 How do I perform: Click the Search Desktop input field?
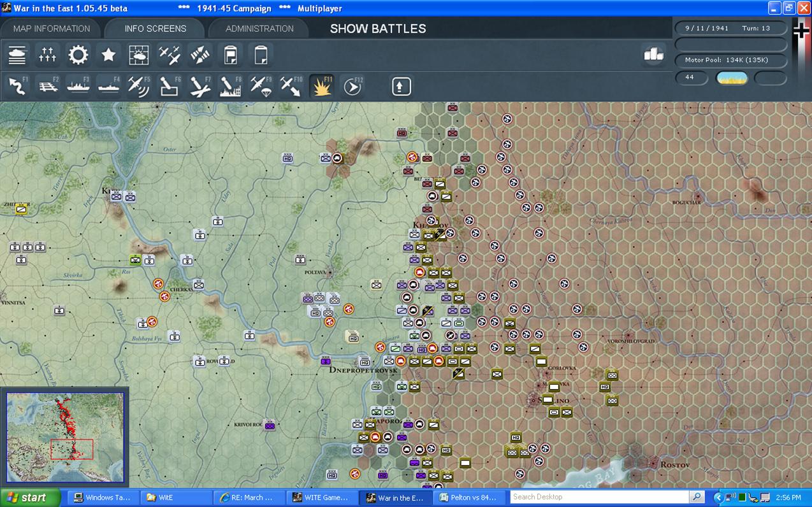click(599, 497)
